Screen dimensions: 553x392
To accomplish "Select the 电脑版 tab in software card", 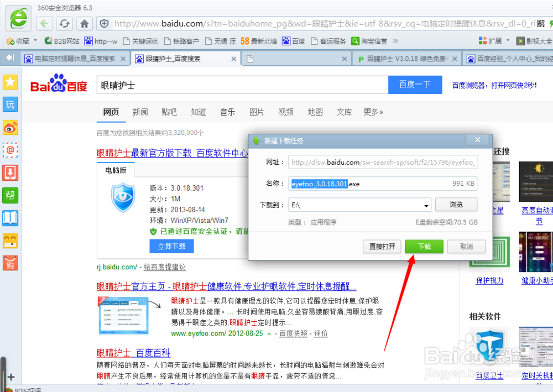I will (x=116, y=170).
